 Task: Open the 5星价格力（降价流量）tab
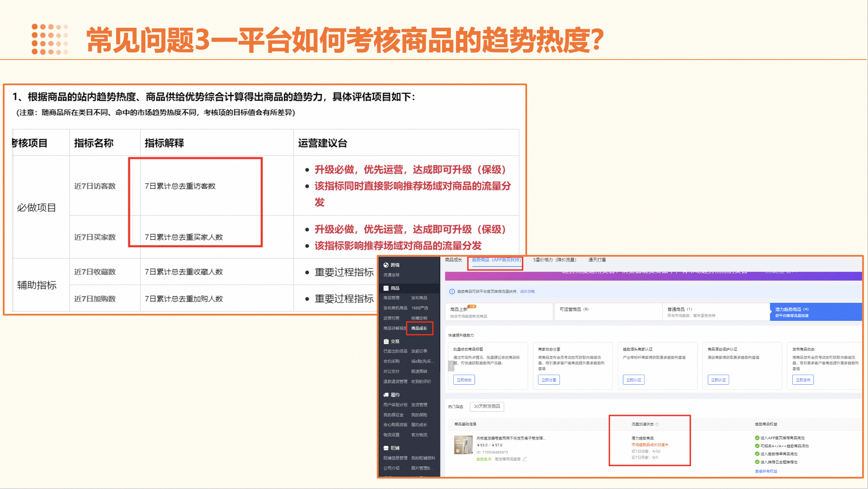[x=554, y=260]
